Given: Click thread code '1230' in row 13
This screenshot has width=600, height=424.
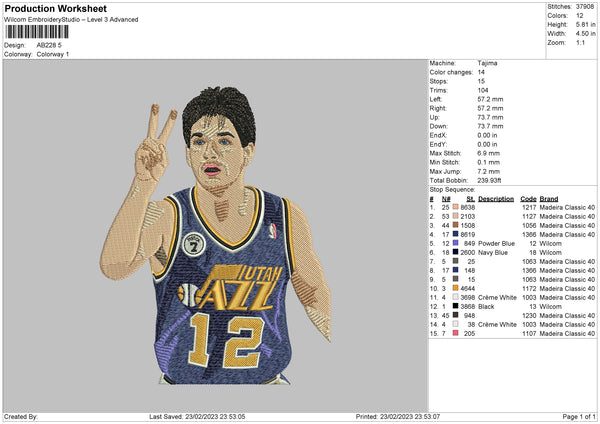Looking at the screenshot, I should [x=529, y=316].
